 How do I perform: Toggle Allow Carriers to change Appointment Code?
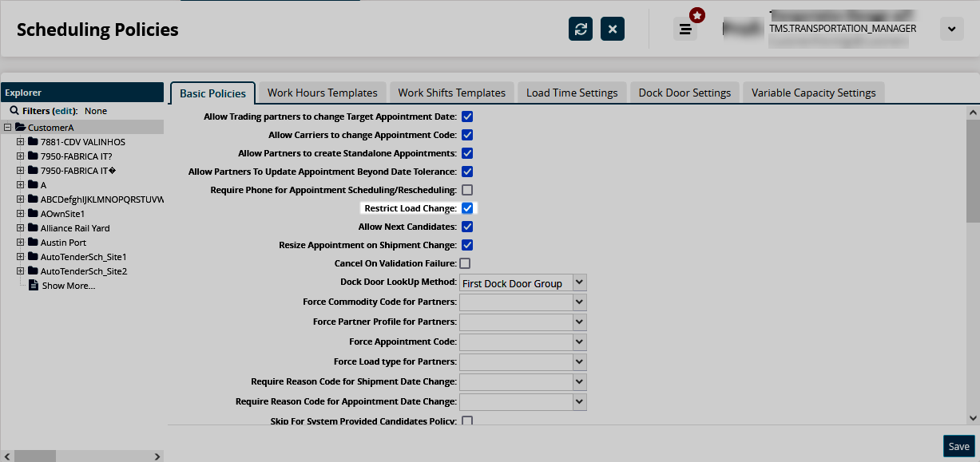(467, 135)
